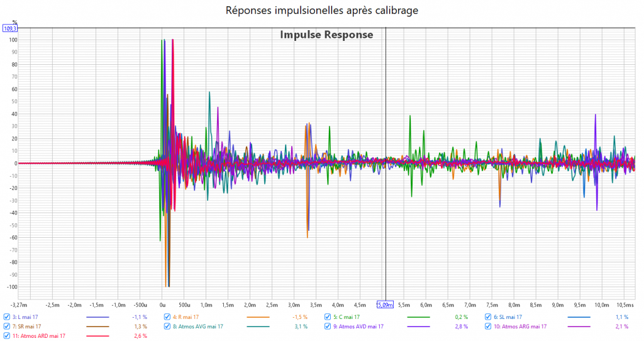644x341 pixels.
Task: Click the -1,5 % value for 4: R
Action: tap(300, 317)
